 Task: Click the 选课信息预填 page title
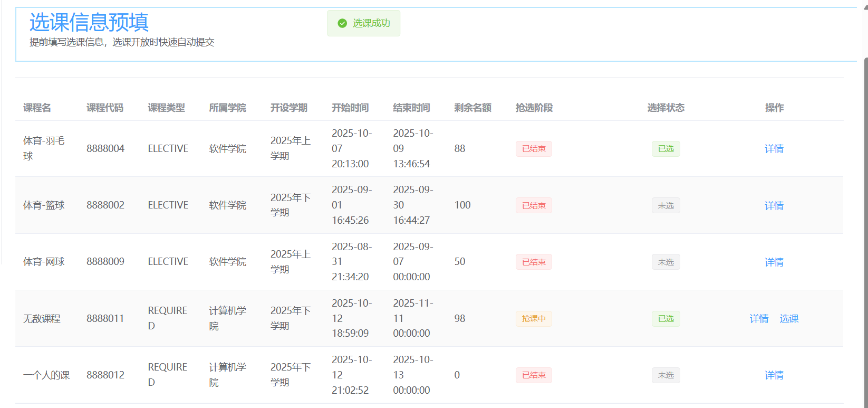89,22
